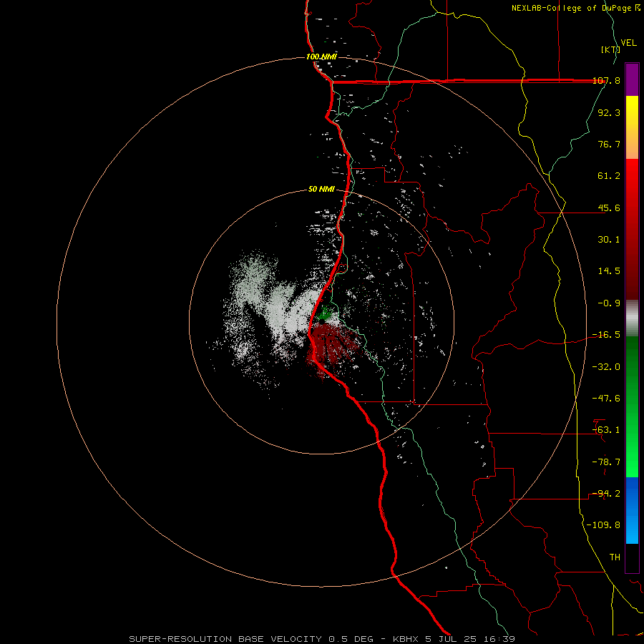
Task: Click the -78.7 scale value
Action: (x=606, y=462)
